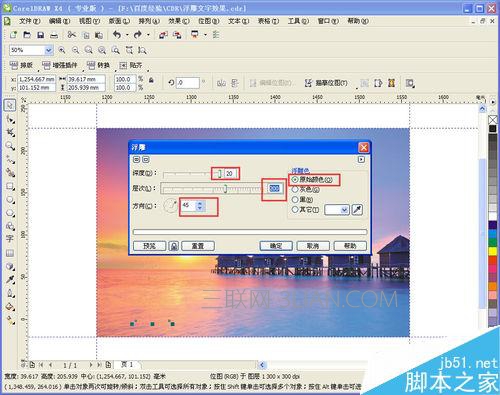Expand the Undo history dropdown arrow

[x=127, y=35]
